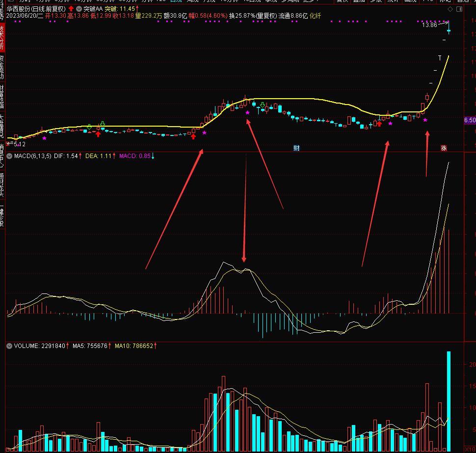Click the 幅0.58(4.60%) amplitude value
Screen dimensions: 476x453
coord(208,16)
